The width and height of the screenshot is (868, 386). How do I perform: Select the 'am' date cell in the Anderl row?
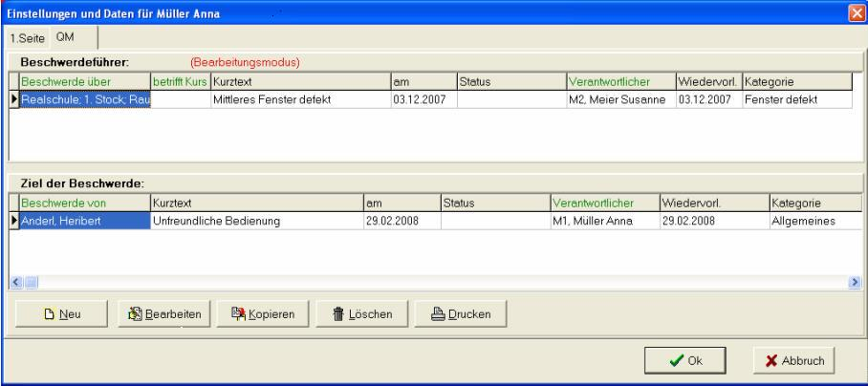(x=402, y=221)
